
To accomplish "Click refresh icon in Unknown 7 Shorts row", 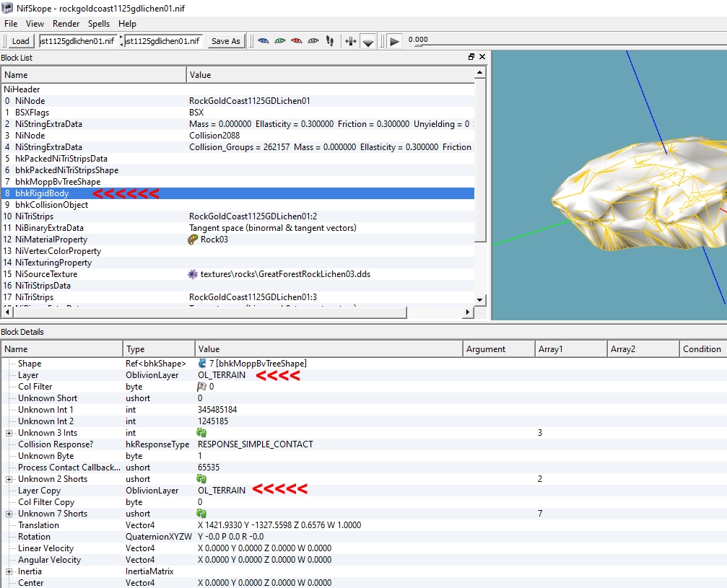I will 201,514.
